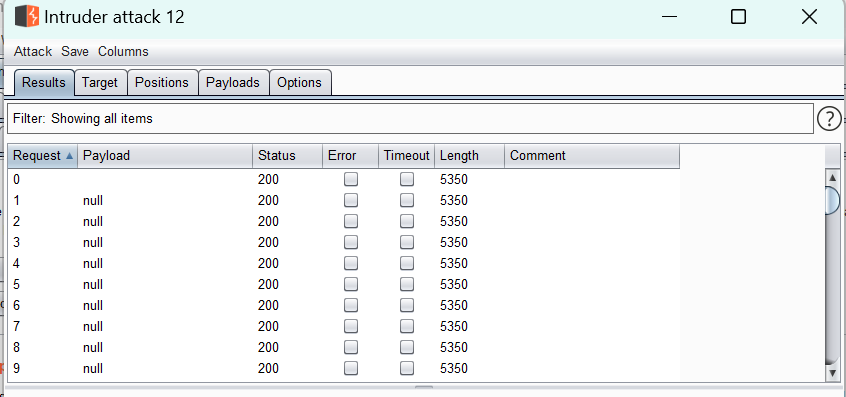Viewport: 846px width, 397px height.
Task: Open the Attack menu
Action: (x=33, y=52)
